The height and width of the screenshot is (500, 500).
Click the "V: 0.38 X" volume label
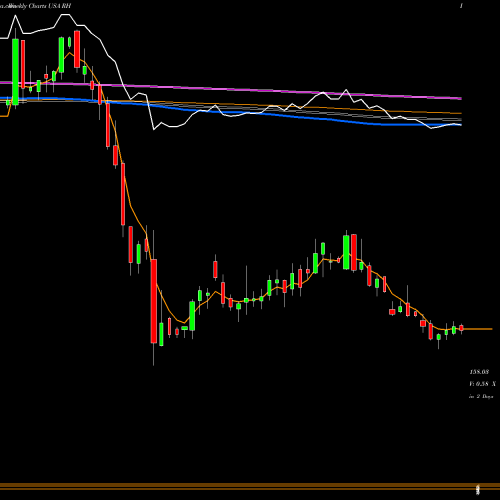(x=482, y=384)
